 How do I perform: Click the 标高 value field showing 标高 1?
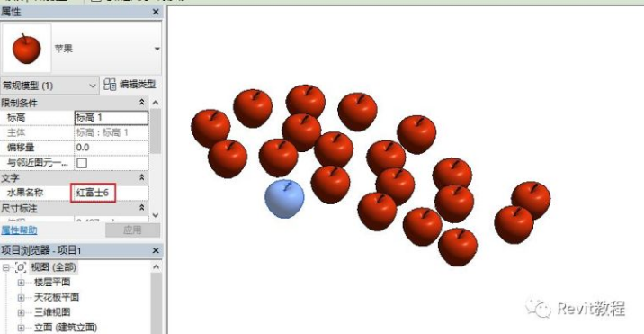[112, 118]
